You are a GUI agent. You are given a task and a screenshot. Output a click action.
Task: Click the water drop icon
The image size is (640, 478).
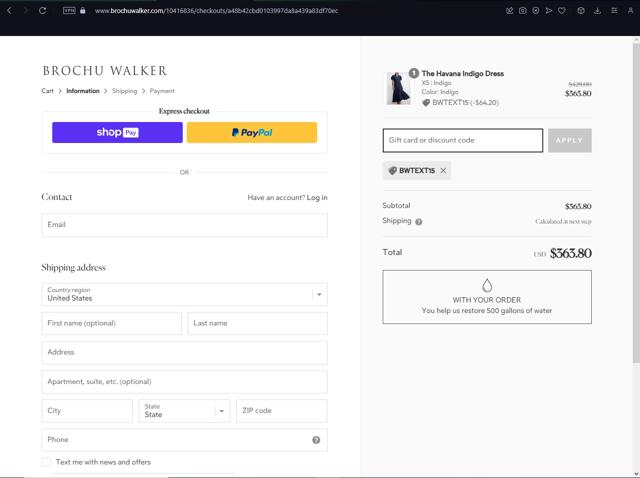point(487,285)
